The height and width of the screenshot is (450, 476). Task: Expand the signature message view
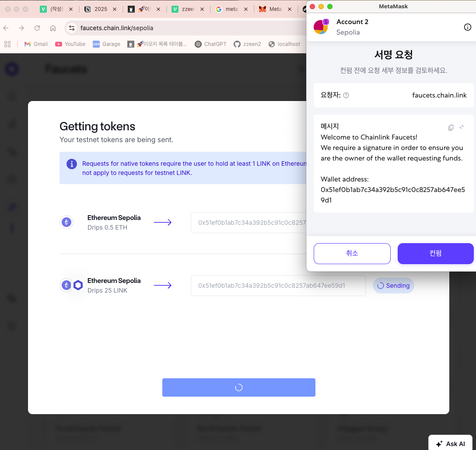pos(462,127)
